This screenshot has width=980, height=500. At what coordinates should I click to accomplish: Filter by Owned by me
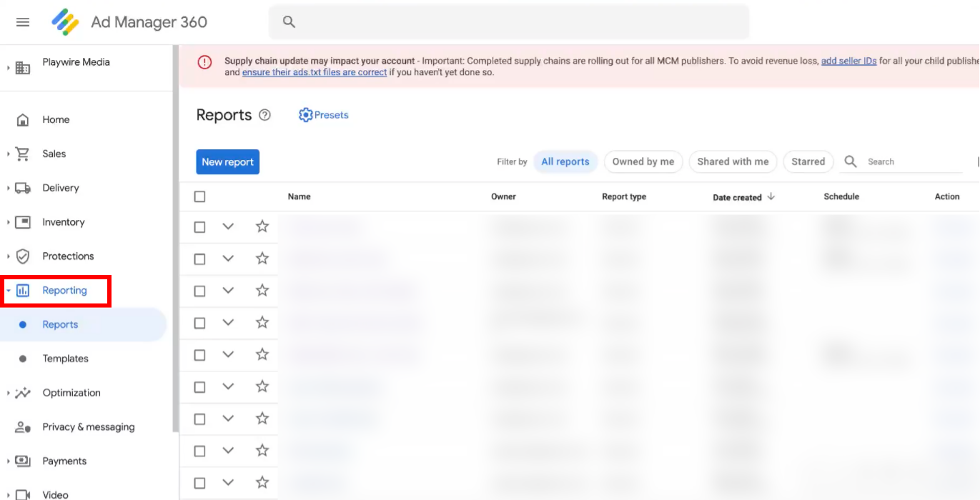(x=643, y=161)
